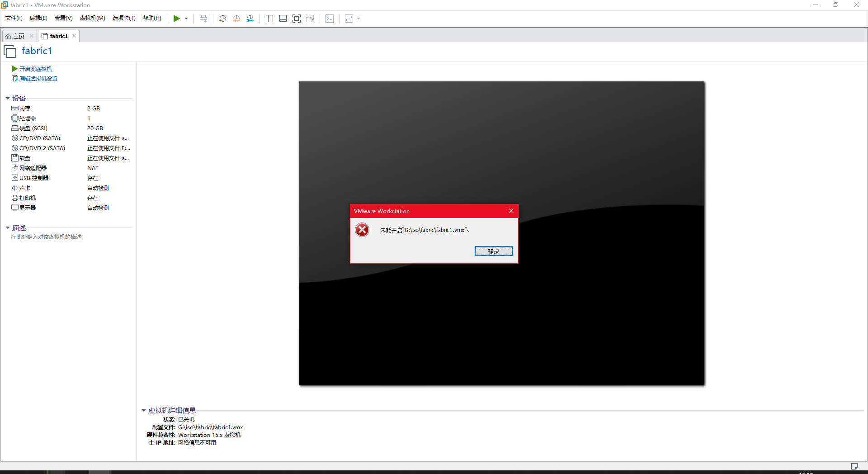The height and width of the screenshot is (474, 868).
Task: Click the red error icon in dialog
Action: pos(362,230)
